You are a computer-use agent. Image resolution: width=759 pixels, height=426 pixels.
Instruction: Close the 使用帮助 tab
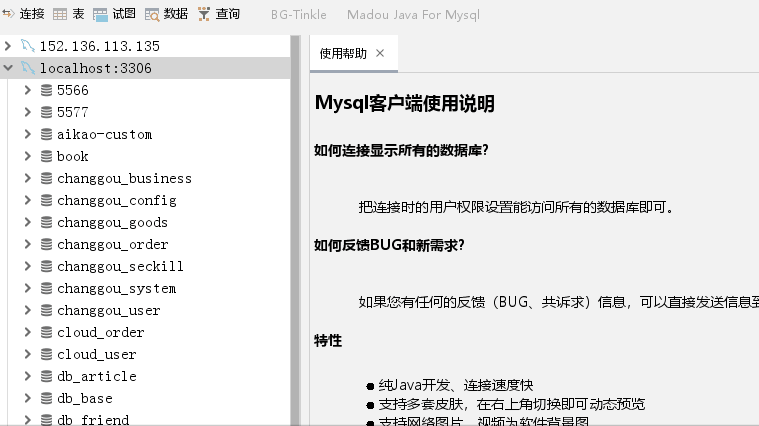click(x=380, y=53)
